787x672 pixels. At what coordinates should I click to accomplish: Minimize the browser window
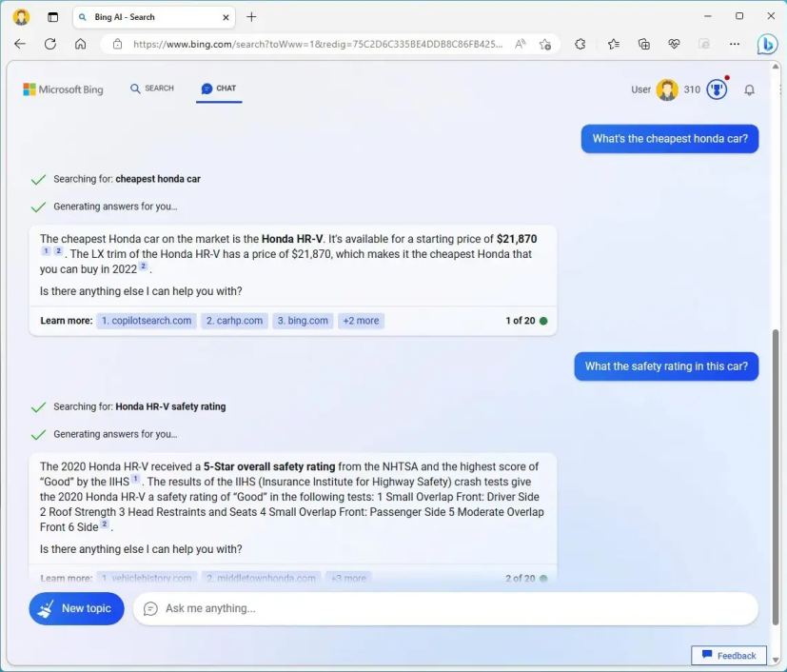708,16
